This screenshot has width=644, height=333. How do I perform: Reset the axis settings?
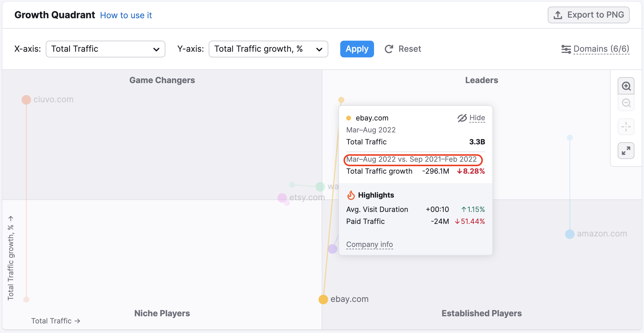click(x=403, y=49)
